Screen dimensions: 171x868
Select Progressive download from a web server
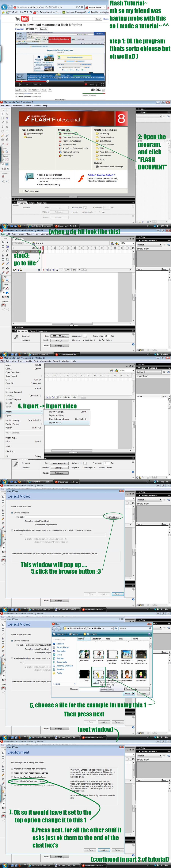point(12,769)
